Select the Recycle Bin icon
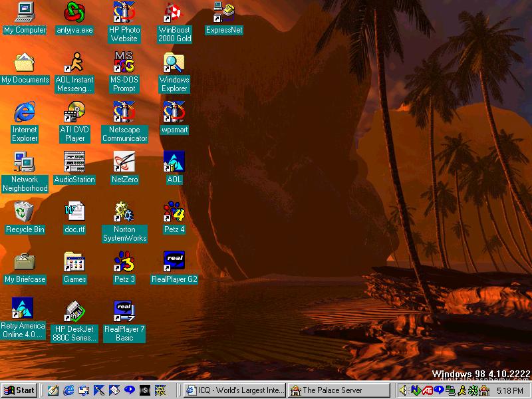This screenshot has height=399, width=532. point(25,213)
